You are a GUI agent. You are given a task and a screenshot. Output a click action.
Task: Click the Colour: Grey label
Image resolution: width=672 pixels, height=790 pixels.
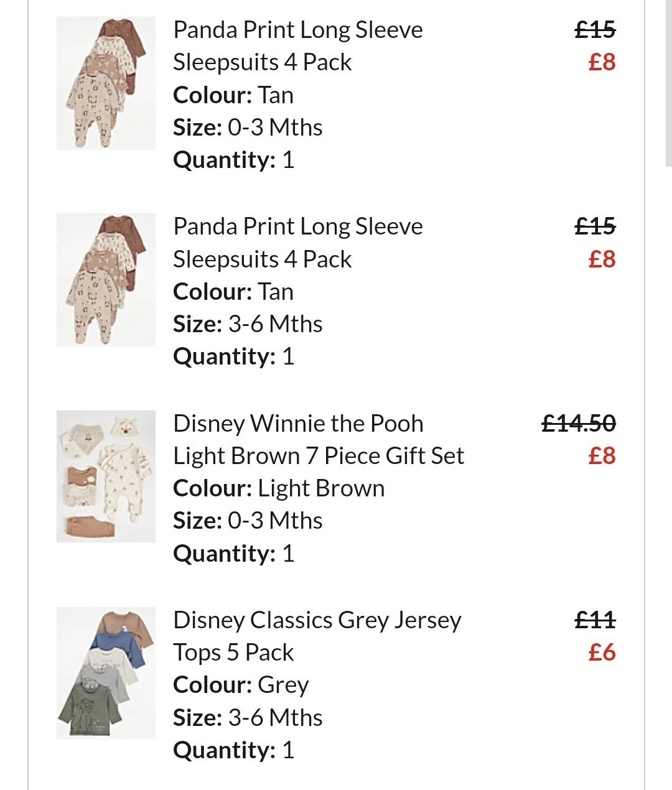click(241, 685)
